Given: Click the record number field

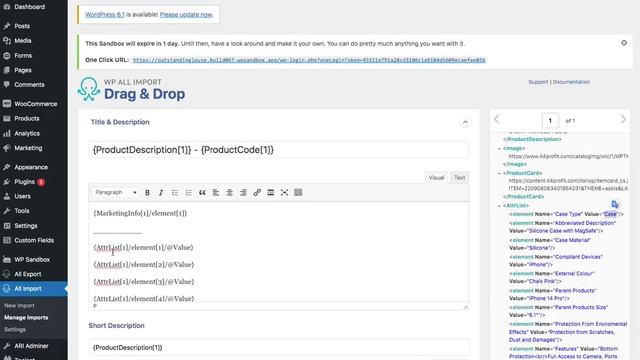Looking at the screenshot, I should [550, 120].
